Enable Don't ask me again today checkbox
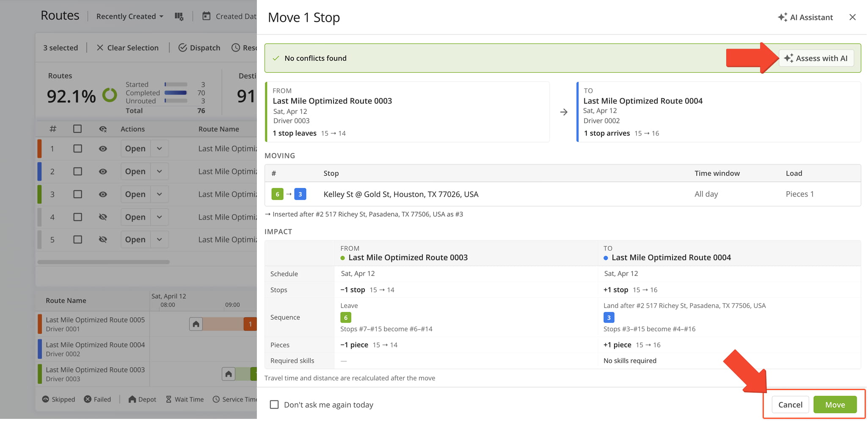This screenshot has height=421, width=868. [274, 404]
